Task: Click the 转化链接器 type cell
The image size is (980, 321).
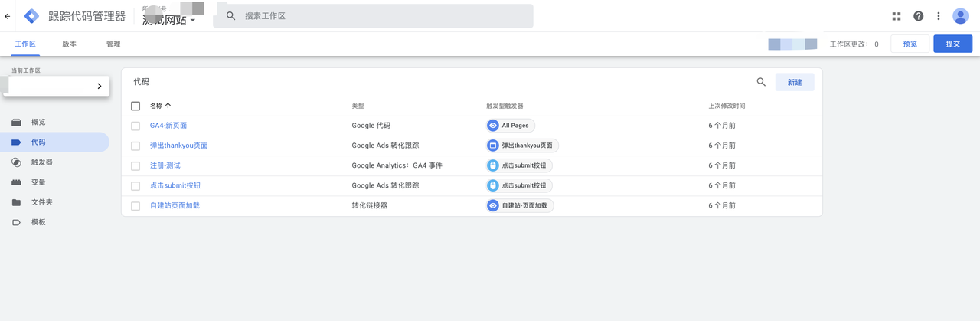Action: click(x=370, y=205)
